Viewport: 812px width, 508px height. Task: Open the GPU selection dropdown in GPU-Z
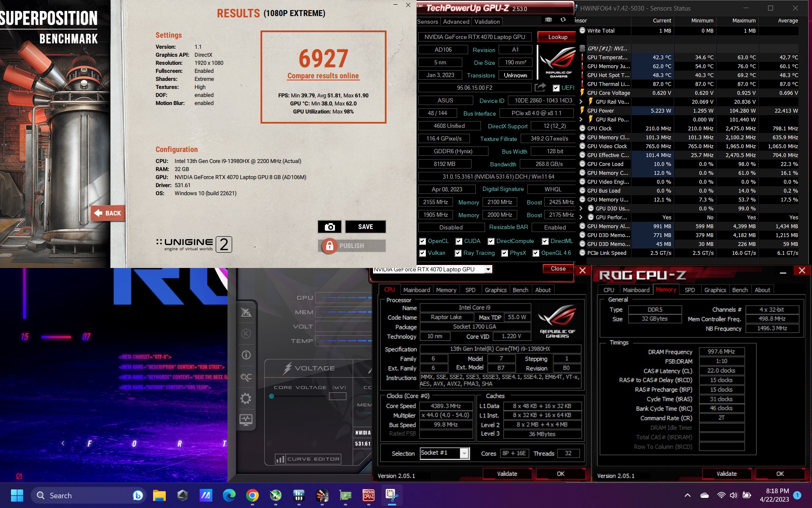488,269
